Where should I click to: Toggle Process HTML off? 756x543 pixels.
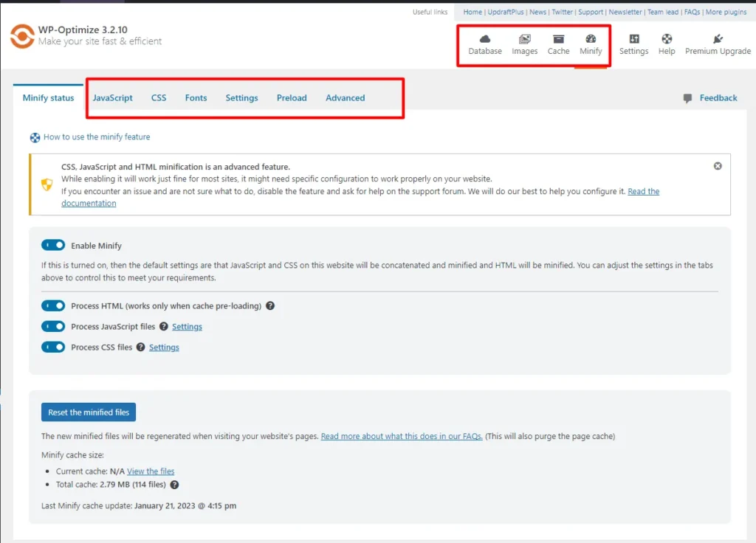pos(53,305)
